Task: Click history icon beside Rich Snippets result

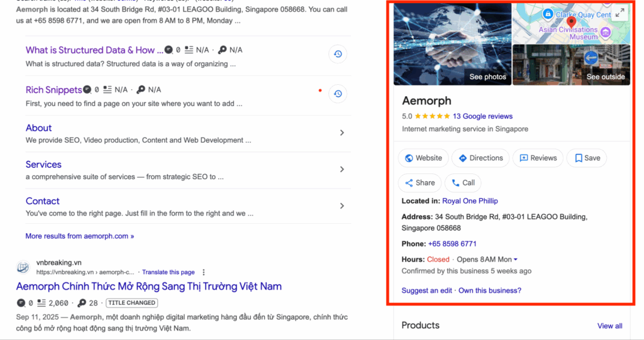Action: [338, 94]
